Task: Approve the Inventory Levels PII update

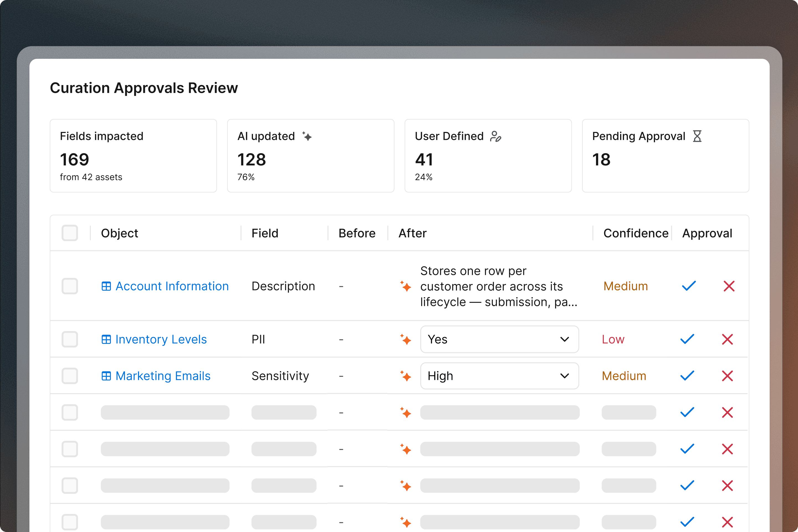Action: 687,339
